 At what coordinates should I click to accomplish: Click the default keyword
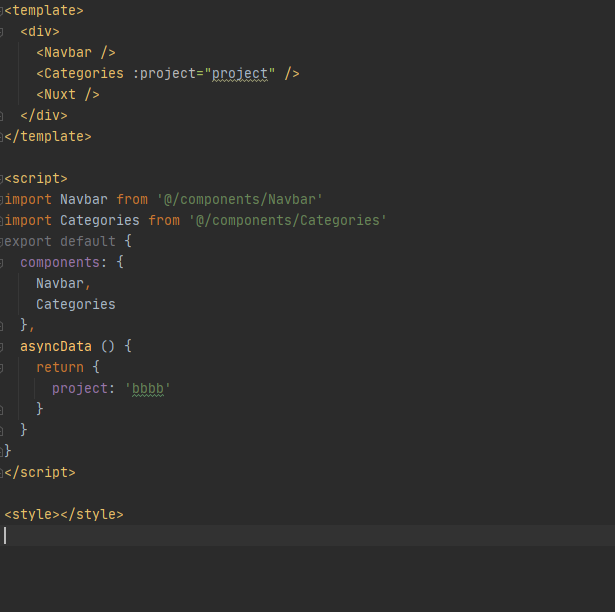[88, 242]
